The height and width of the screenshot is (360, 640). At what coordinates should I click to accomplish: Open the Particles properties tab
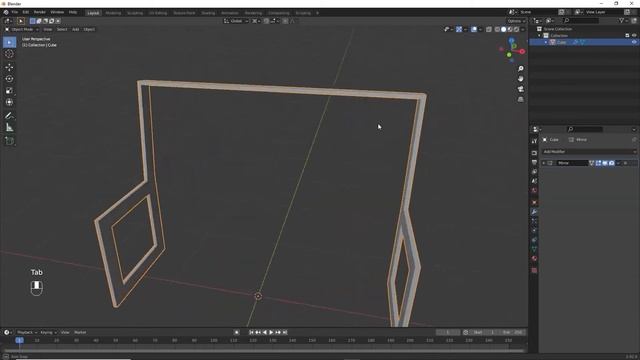[534, 221]
